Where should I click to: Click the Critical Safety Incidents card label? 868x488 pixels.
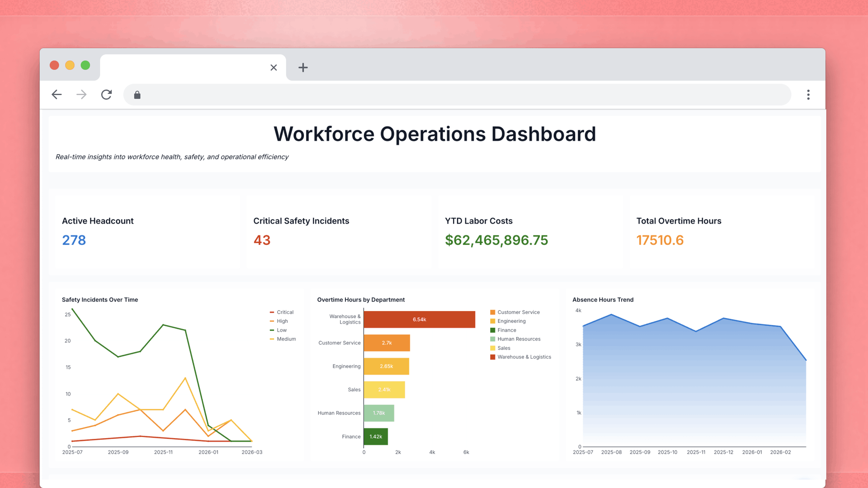(301, 221)
